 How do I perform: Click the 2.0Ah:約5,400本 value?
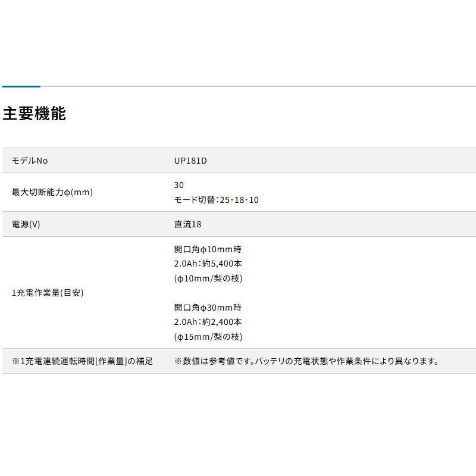[x=208, y=264]
